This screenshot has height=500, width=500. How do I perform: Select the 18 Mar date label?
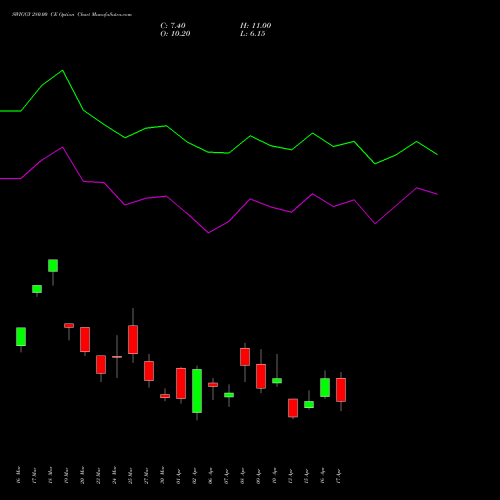coord(50,475)
